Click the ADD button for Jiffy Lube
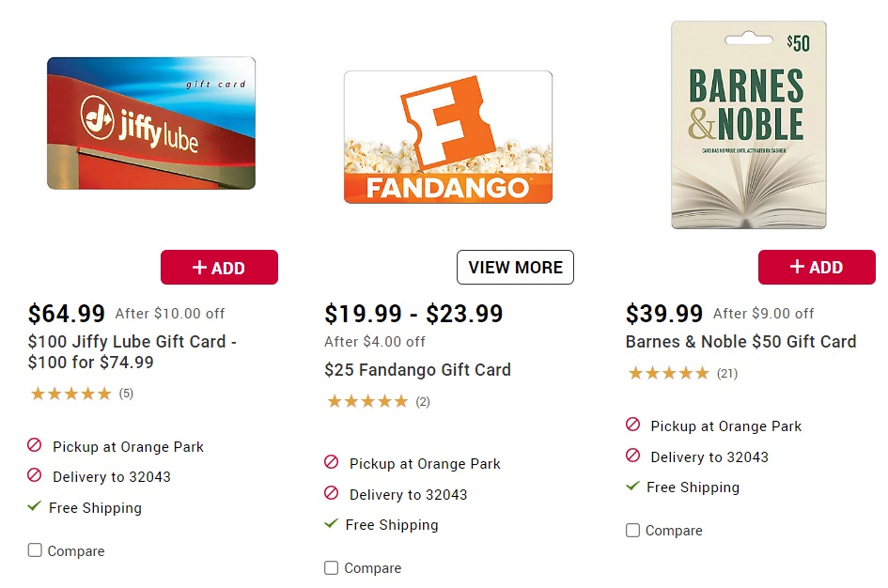Screen dimensions: 888x588 219,267
